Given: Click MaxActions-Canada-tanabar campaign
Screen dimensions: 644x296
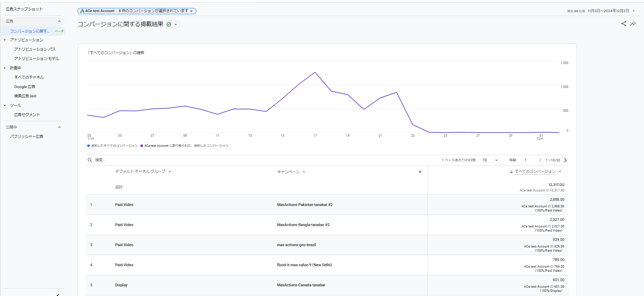Looking at the screenshot, I should (301, 285).
